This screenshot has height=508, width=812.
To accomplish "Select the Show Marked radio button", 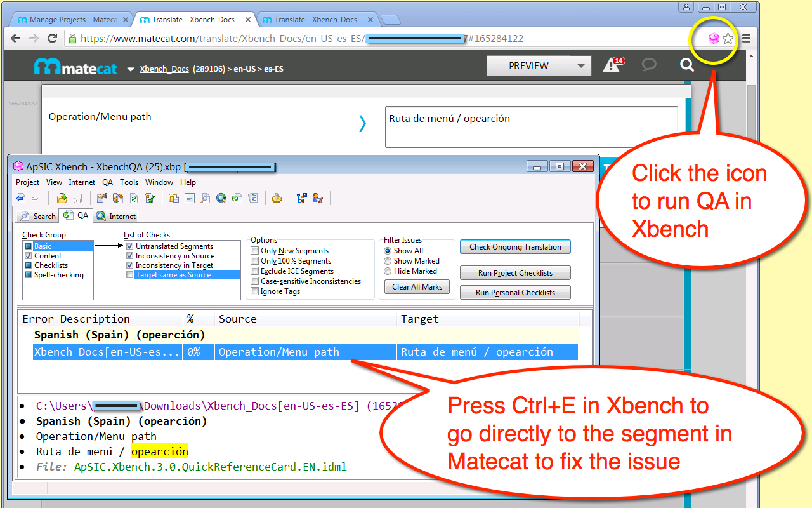I will [388, 260].
